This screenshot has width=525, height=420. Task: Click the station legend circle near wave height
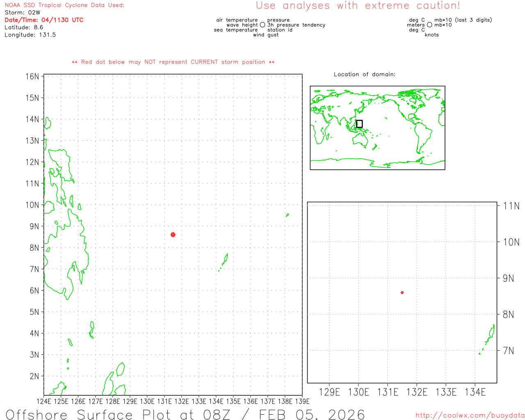[262, 25]
